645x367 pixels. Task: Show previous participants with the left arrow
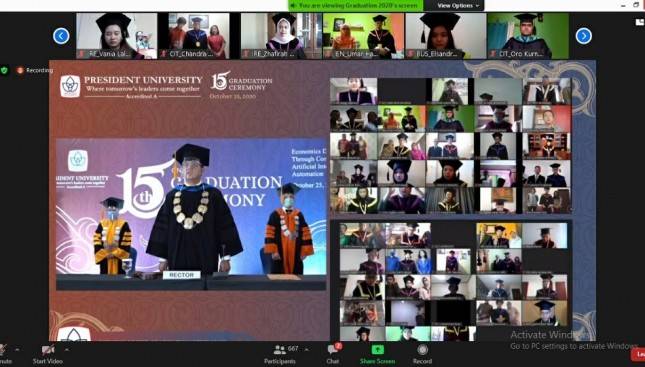click(61, 36)
